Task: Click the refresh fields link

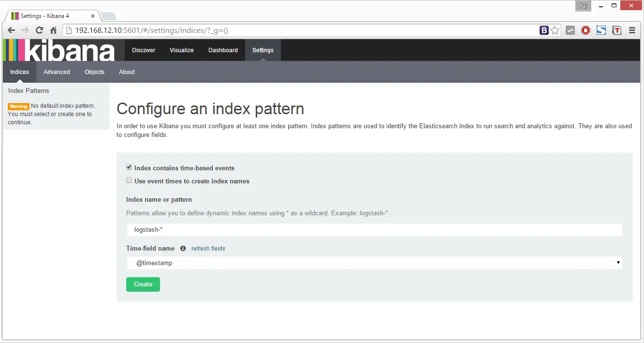Action: tap(208, 249)
